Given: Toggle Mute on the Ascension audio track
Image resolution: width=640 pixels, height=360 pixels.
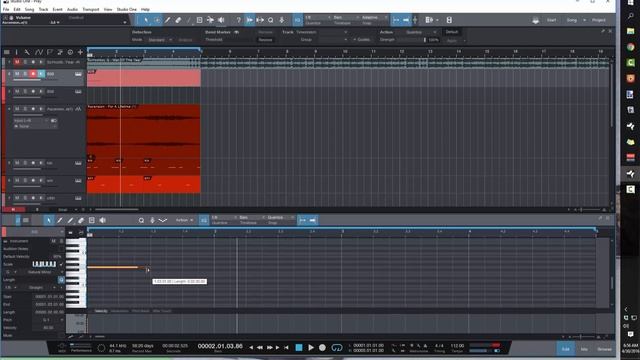Looking at the screenshot, I should click(x=17, y=109).
